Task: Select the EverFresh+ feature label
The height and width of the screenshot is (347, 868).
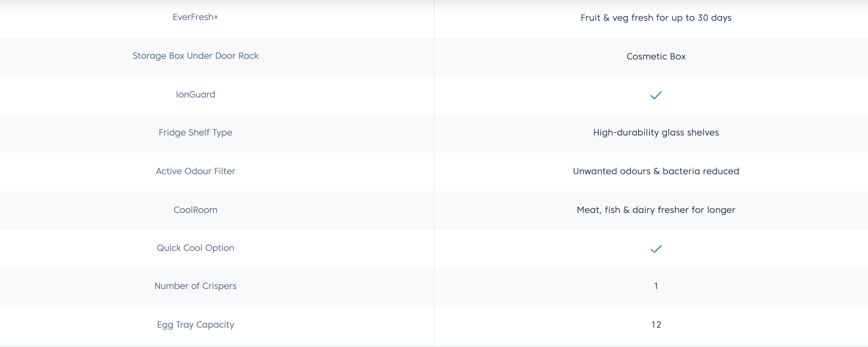Action: 195,17
